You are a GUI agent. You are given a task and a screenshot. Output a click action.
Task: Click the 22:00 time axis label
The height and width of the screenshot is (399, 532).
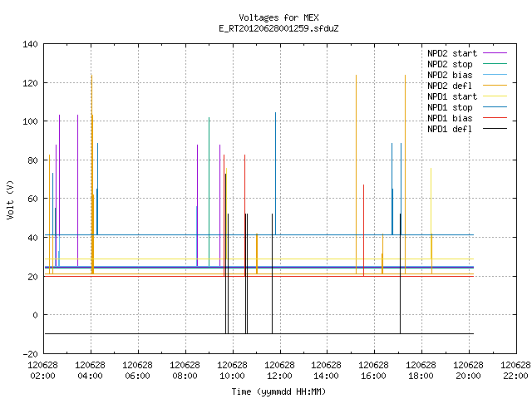(515, 376)
